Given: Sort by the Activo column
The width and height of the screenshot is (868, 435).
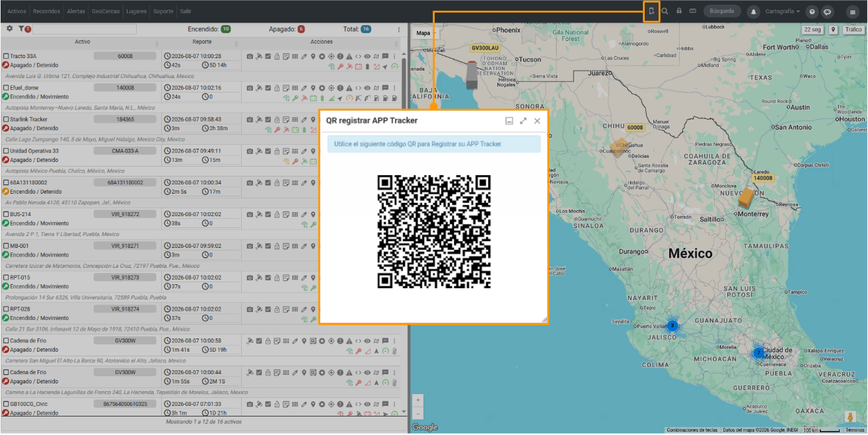Looking at the screenshot, I should tap(83, 42).
